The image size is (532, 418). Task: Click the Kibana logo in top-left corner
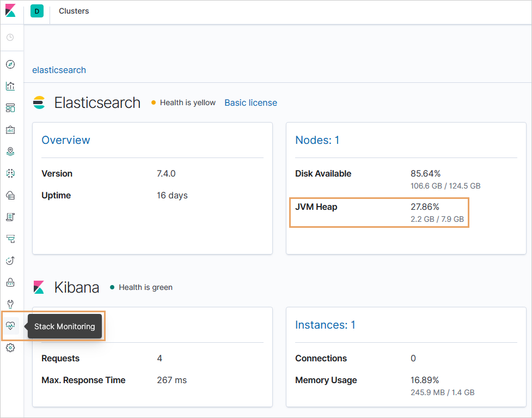(10, 11)
